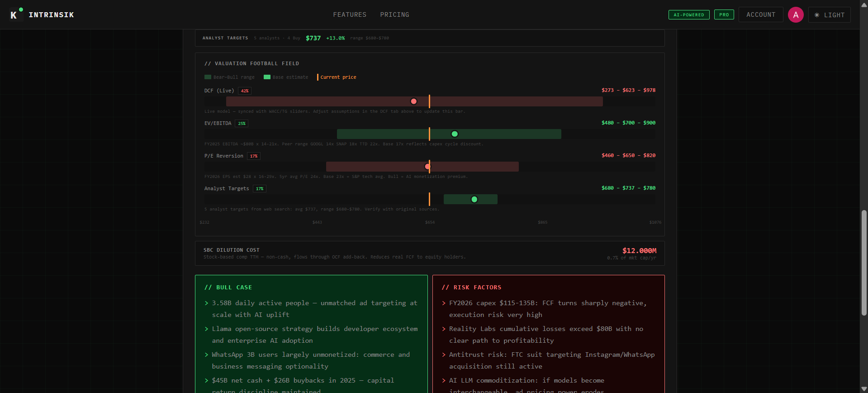This screenshot has height=393, width=868.
Task: Click the DCF (Live) 42% weight badge
Action: click(245, 91)
